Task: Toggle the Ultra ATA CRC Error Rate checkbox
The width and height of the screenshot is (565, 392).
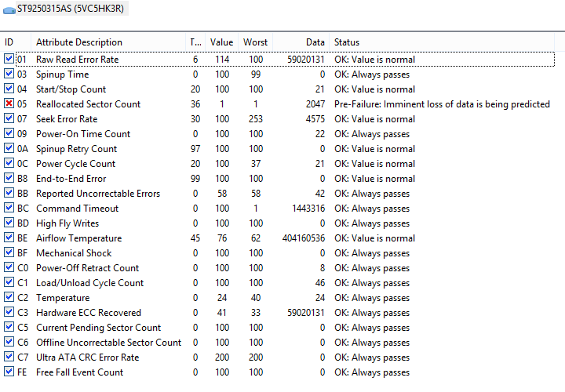Action: tap(9, 357)
